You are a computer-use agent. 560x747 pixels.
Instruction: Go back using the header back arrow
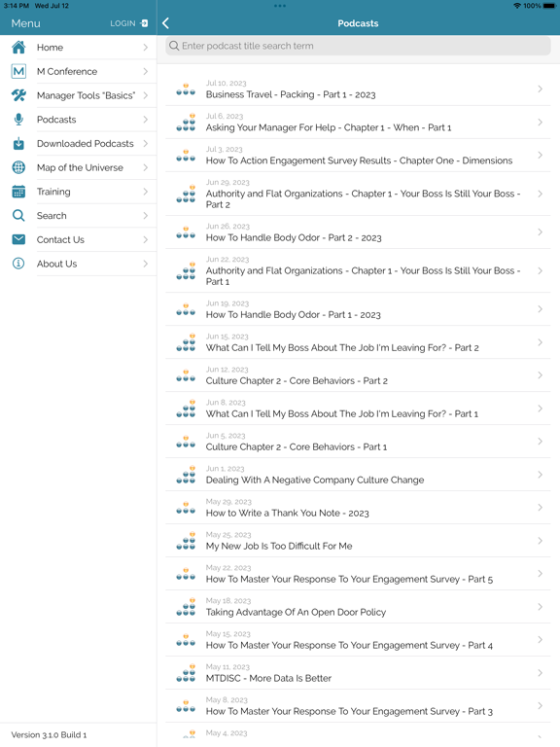pyautogui.click(x=165, y=23)
